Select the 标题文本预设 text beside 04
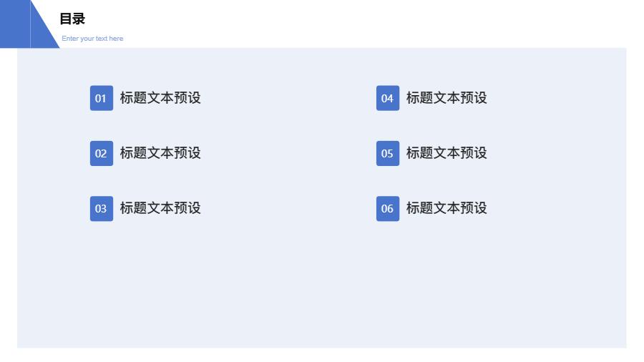Image resolution: width=644 pixels, height=362 pixels. pyautogui.click(x=447, y=98)
